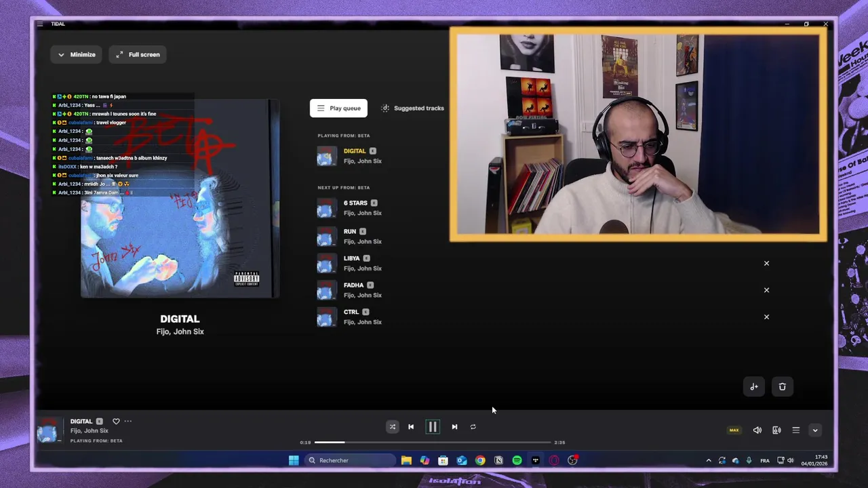Open the three-dots menu beside DIGITAL
The width and height of the screenshot is (868, 488).
click(127, 422)
